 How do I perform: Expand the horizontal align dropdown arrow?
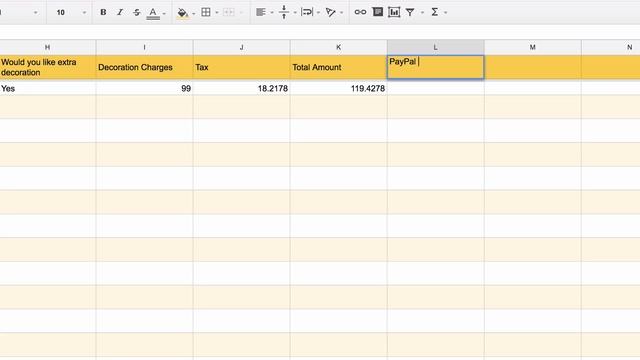[272, 13]
